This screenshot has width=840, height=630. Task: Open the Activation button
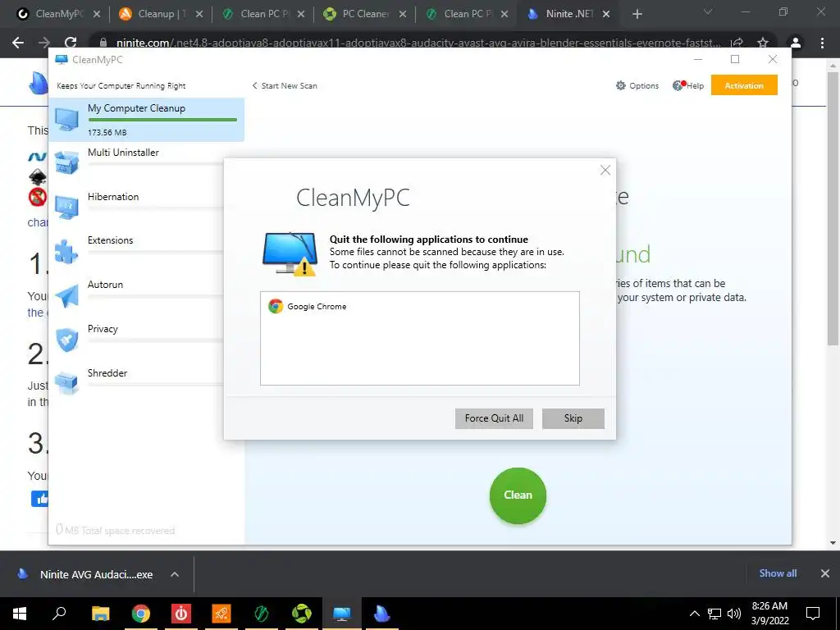coord(743,85)
